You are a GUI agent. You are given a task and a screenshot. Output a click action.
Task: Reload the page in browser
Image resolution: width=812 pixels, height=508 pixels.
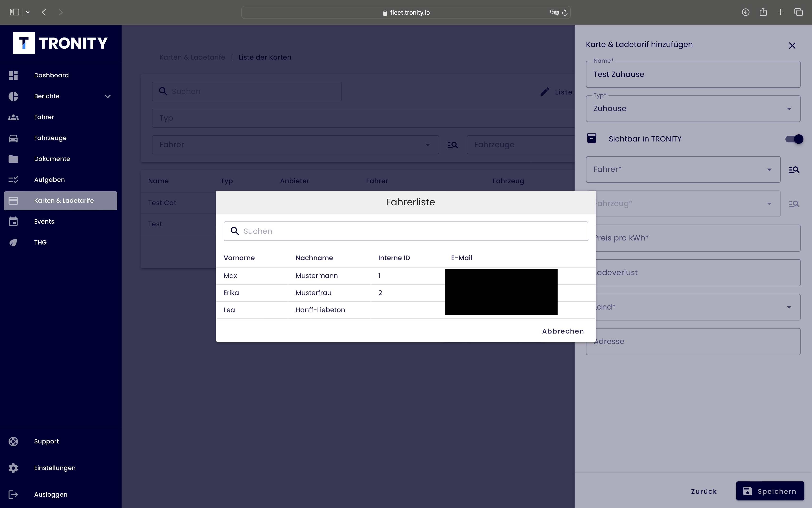(x=565, y=12)
